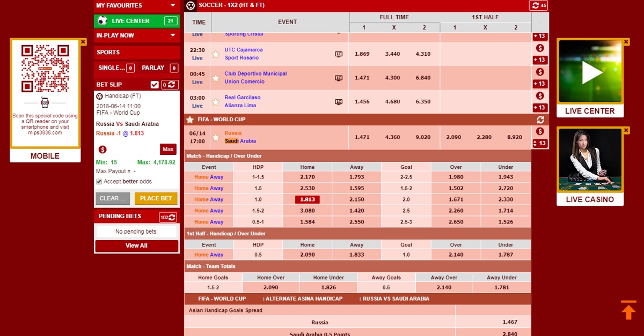Toggle the Bet Slip header checkbox
Image resolution: width=644 pixels, height=336 pixels.
[x=155, y=85]
